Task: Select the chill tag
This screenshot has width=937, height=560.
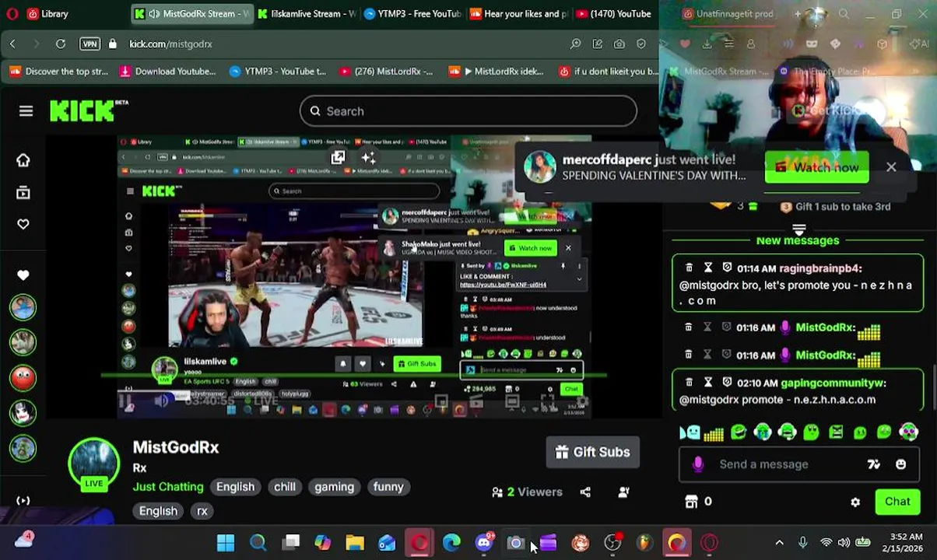Action: (284, 487)
